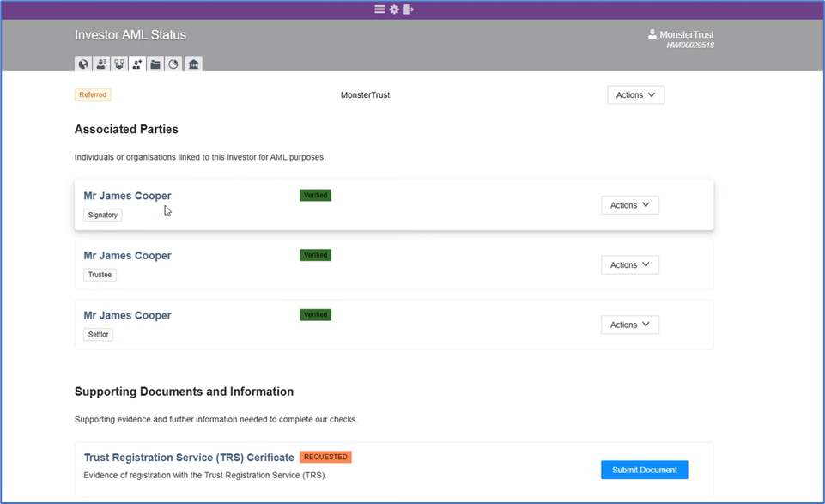
Task: Click the centered MonsterTrust investor name
Action: click(365, 94)
